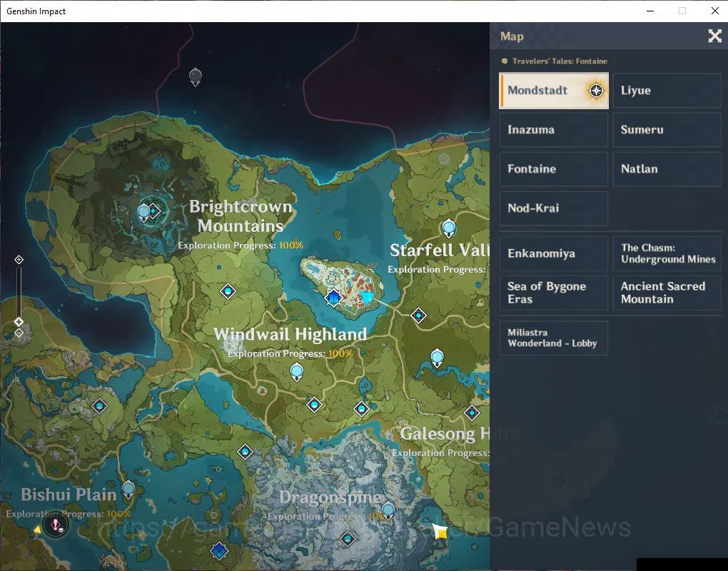
Task: Open the Nod-Krai region map
Action: pyautogui.click(x=553, y=208)
